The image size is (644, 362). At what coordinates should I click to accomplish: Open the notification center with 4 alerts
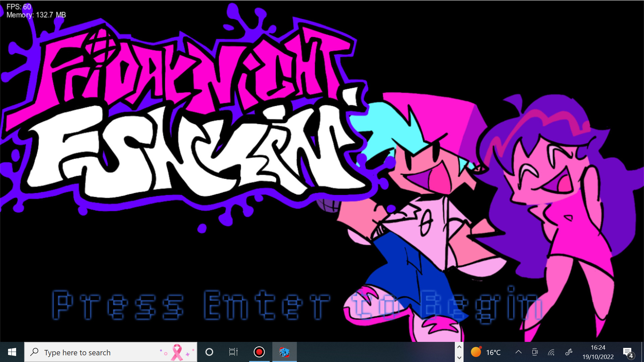pyautogui.click(x=628, y=352)
